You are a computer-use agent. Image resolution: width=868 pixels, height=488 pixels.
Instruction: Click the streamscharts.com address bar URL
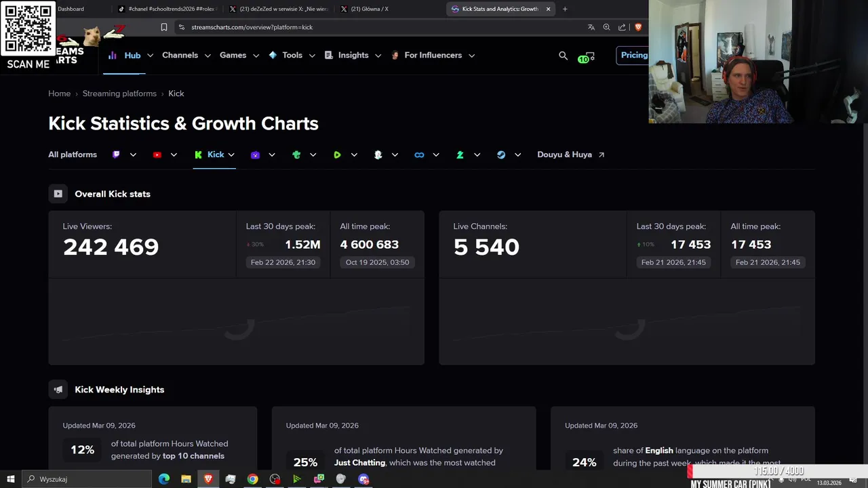click(252, 27)
